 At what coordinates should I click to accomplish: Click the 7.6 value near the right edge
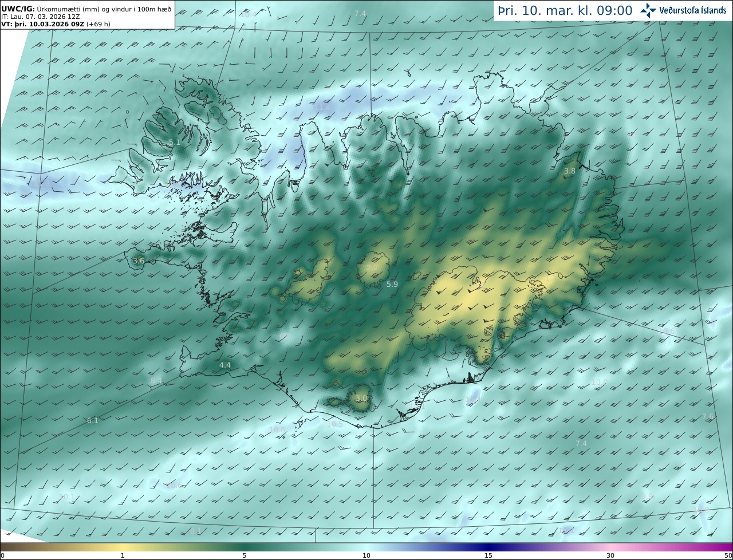[708, 416]
